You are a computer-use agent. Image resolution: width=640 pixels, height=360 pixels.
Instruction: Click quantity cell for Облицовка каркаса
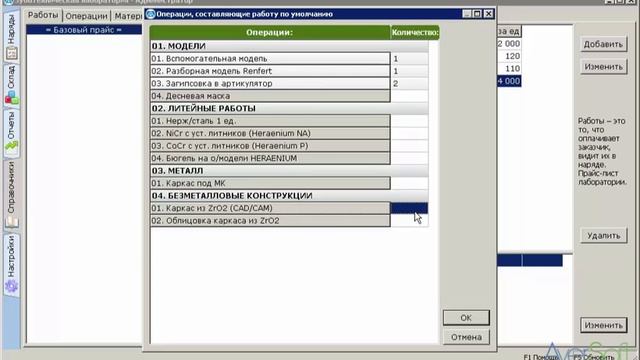[x=409, y=220]
